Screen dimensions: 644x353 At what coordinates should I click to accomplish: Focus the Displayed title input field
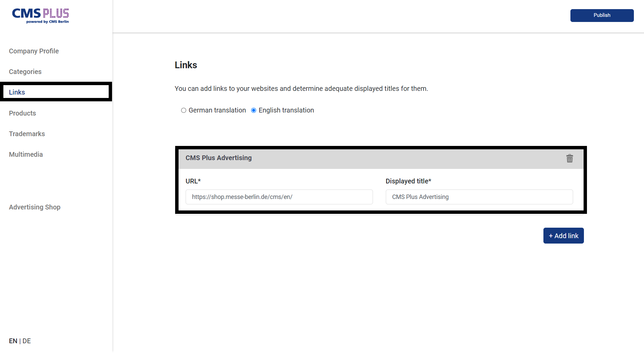pyautogui.click(x=479, y=197)
